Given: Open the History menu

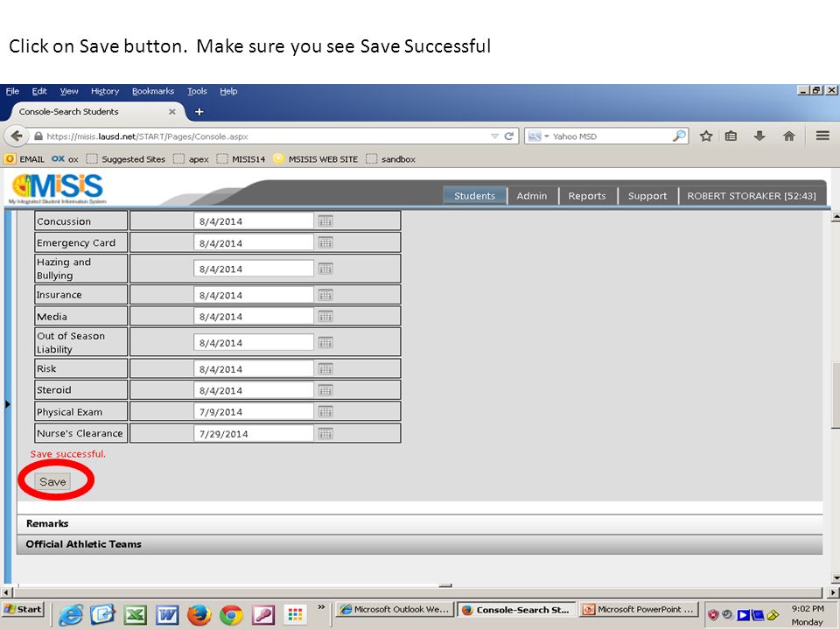Looking at the screenshot, I should click(x=105, y=91).
